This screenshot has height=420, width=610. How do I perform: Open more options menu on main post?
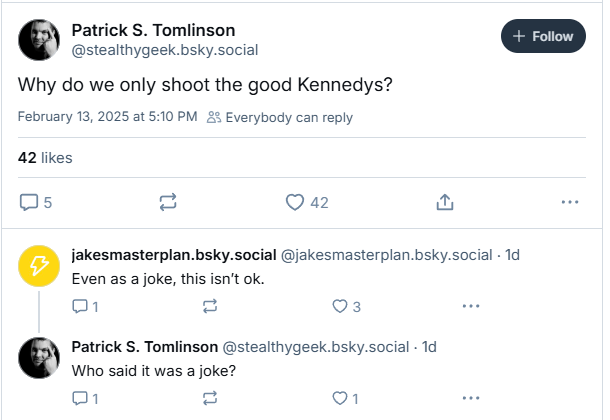coord(570,202)
